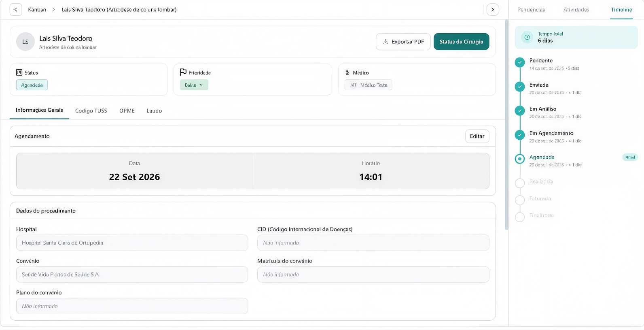Click the clock icon beside Tempo total

527,37
